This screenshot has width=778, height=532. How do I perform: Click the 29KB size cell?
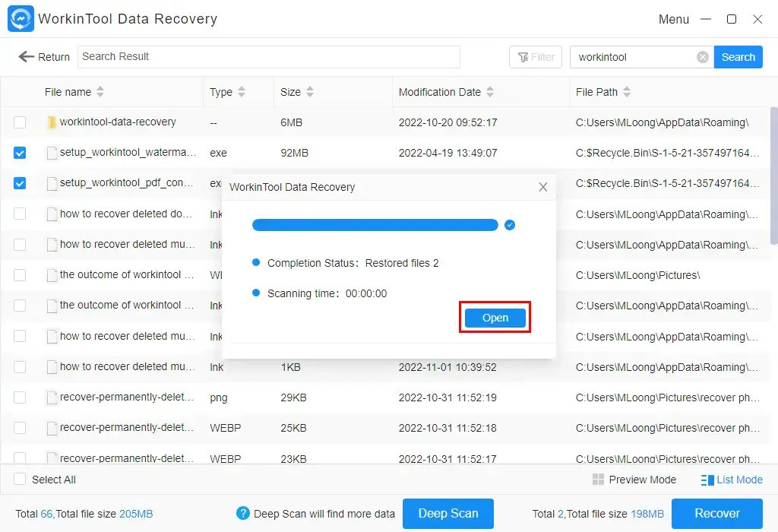[293, 397]
